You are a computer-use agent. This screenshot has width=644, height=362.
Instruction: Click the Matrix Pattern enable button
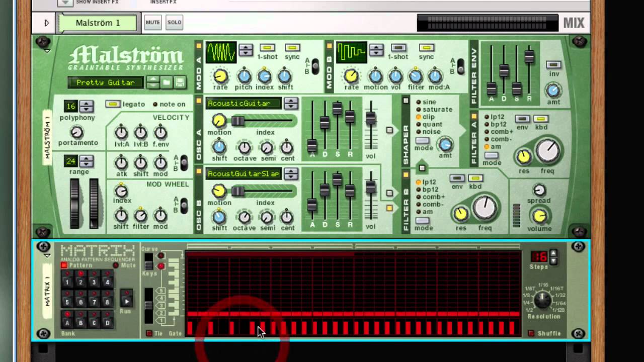[64, 265]
